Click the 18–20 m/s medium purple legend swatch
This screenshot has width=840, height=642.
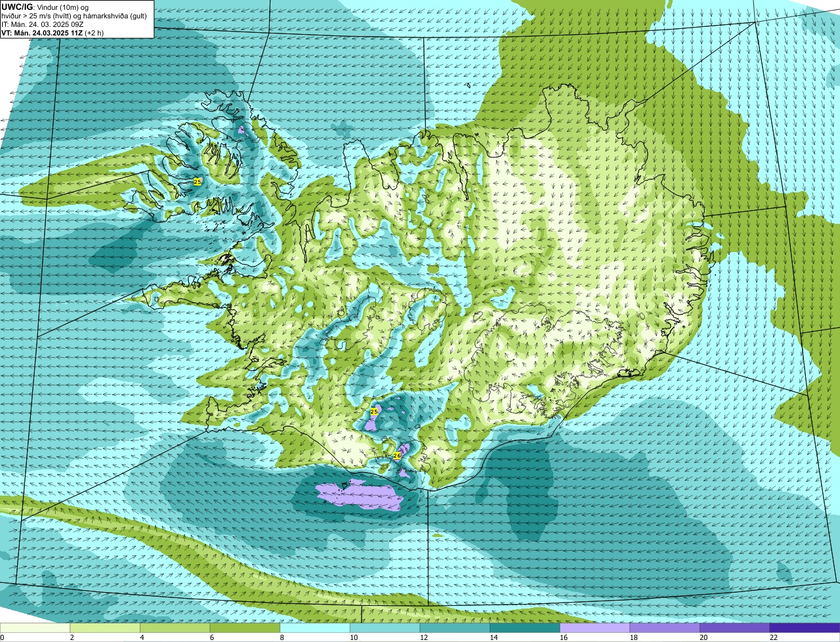665,628
